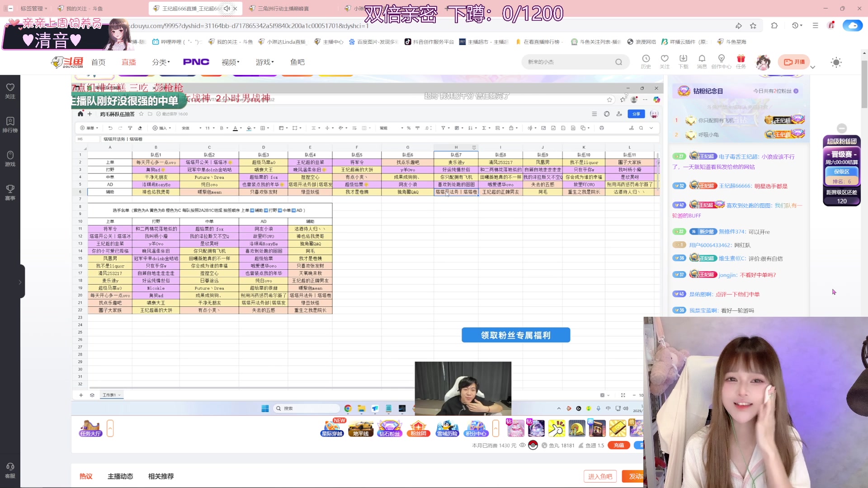868x488 pixels.
Task: Click the Douyu search input field
Action: click(x=570, y=62)
